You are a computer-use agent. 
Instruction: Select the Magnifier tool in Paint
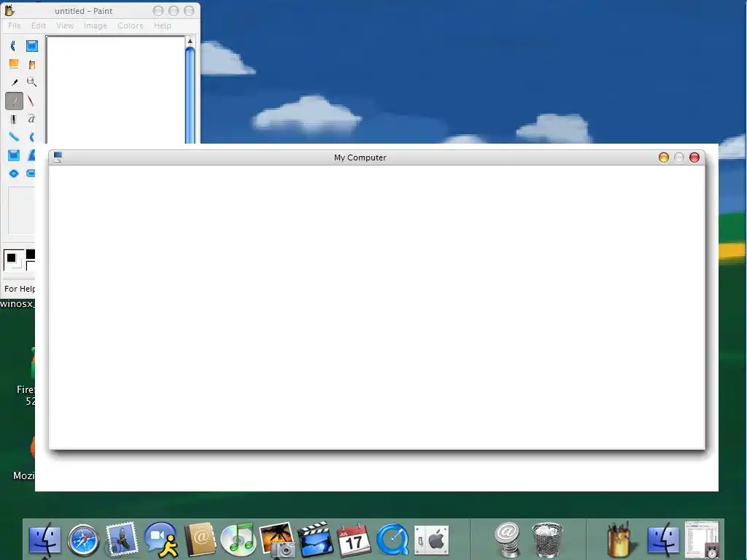pos(31,82)
